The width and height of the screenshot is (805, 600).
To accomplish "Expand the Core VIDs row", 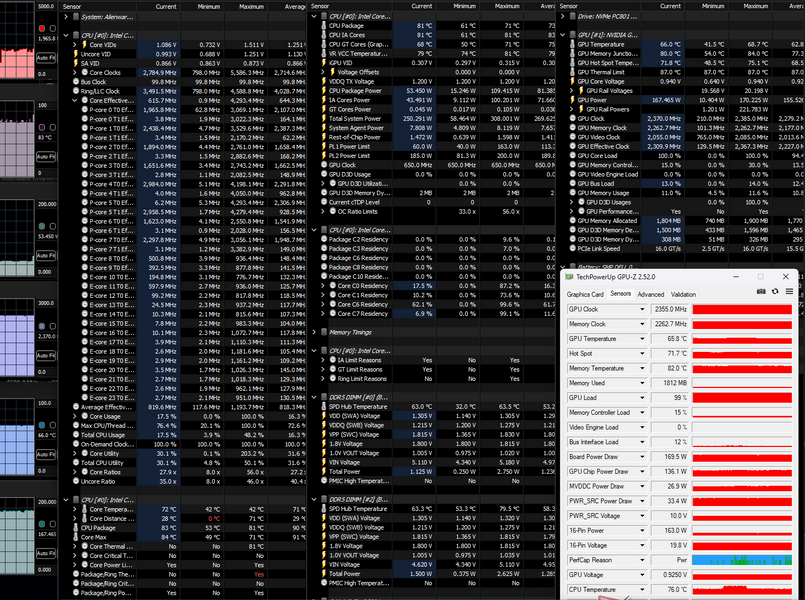I will tap(75, 45).
